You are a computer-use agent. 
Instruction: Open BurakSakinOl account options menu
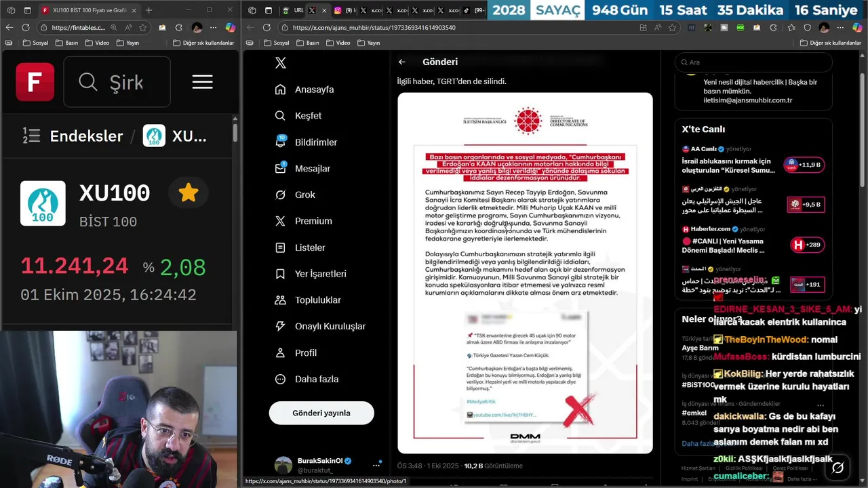point(376,465)
